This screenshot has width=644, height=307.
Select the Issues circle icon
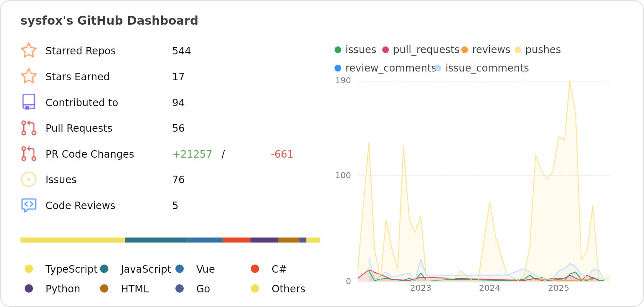28,179
